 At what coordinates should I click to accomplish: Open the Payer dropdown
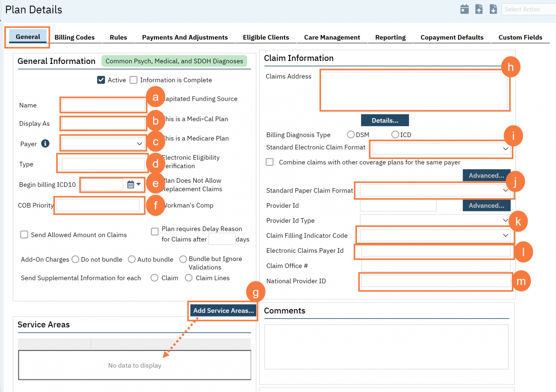pos(103,143)
